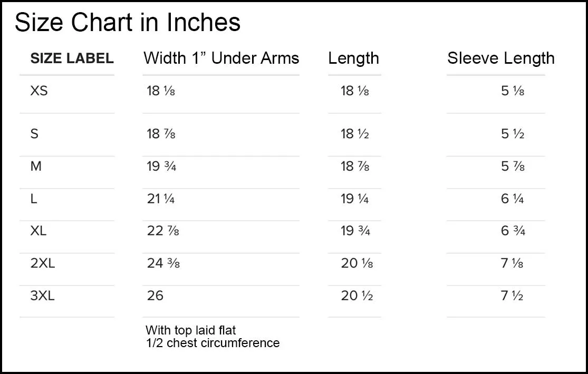
Task: Click the Length column header
Action: [x=353, y=58]
